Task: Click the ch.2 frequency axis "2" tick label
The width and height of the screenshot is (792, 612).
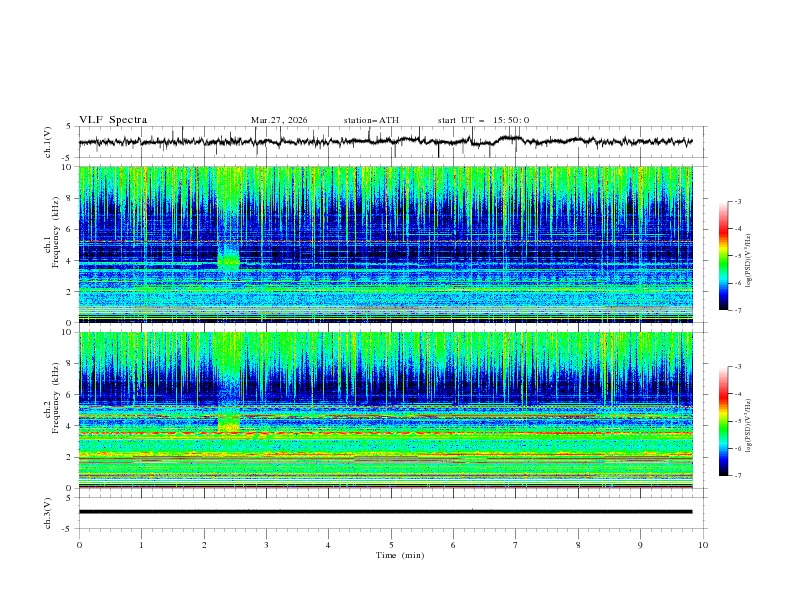Action: [71, 457]
